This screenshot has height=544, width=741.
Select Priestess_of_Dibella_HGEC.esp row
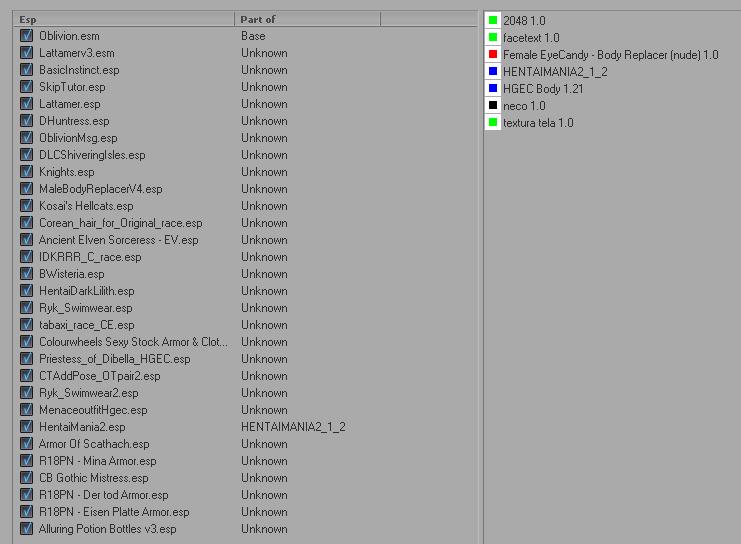[115, 359]
